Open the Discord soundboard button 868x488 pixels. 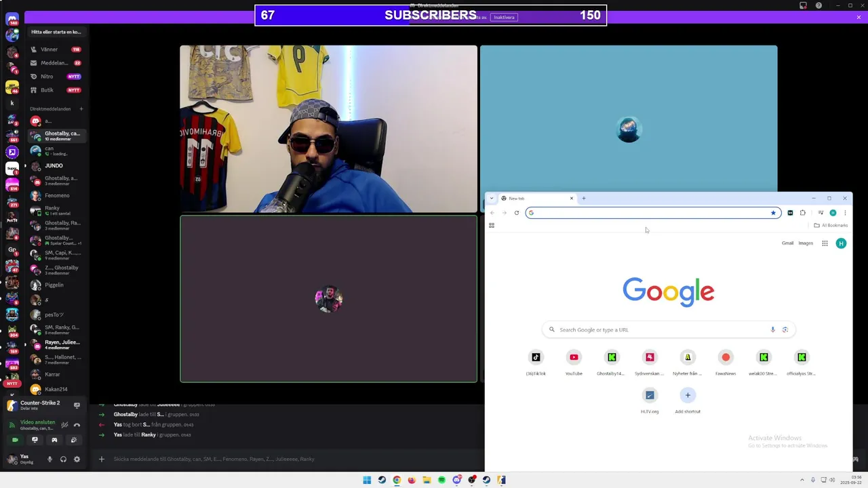[x=74, y=440]
